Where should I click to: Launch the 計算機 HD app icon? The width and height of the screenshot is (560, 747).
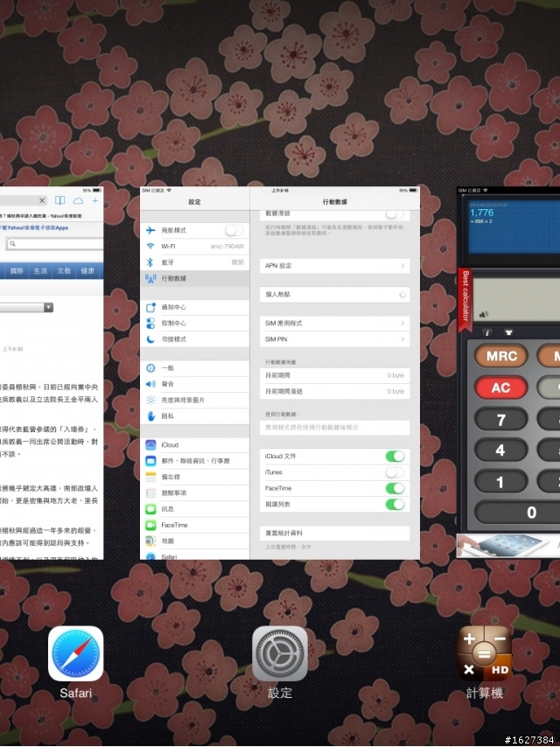[484, 653]
